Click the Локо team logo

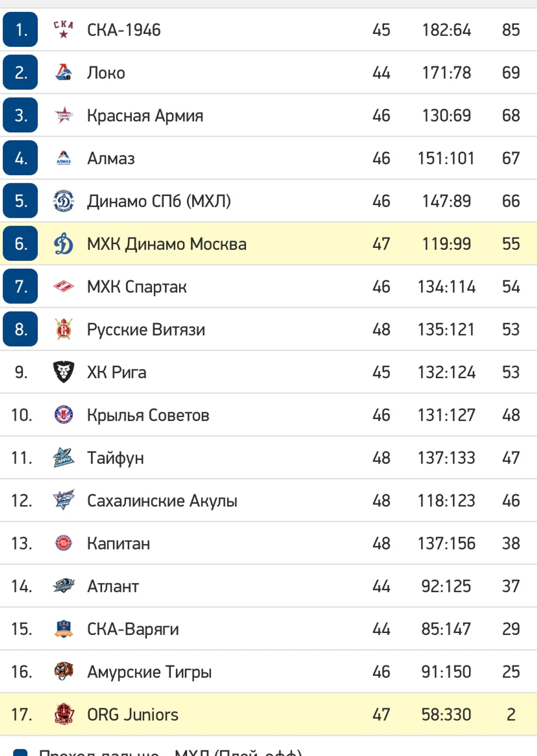tap(63, 72)
